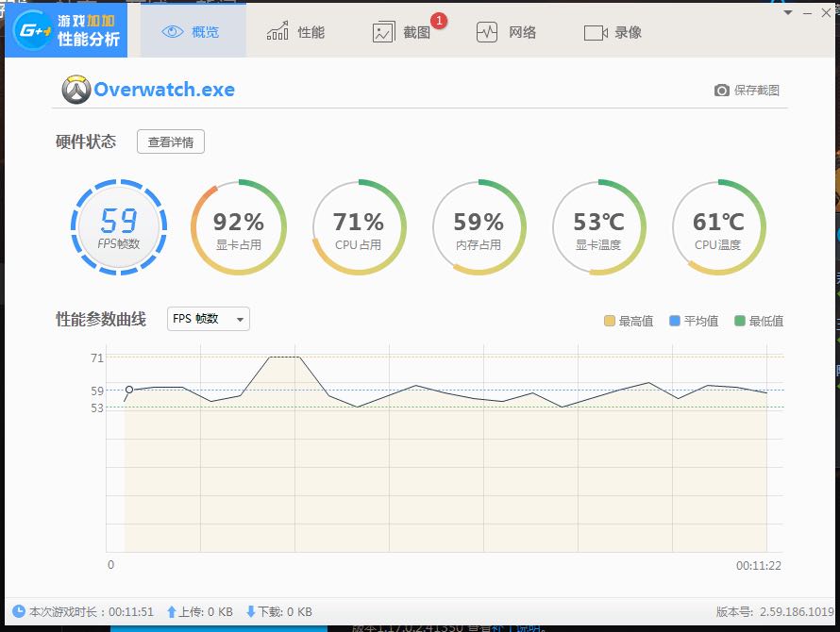840x632 pixels.
Task: Switch to the 性能 tab
Action: [297, 31]
